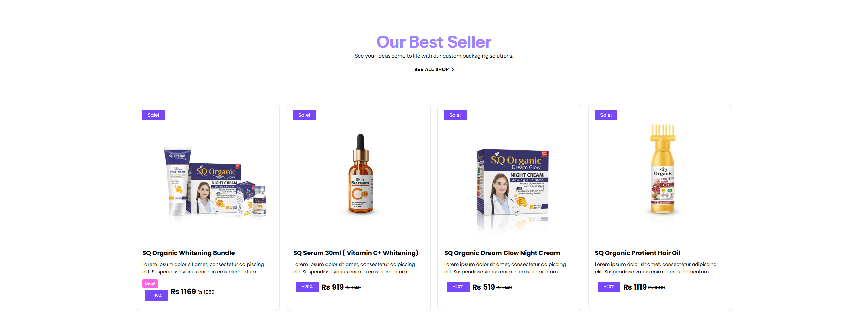Click the Sale! badge on Serum card
868x326 pixels.
(x=304, y=115)
